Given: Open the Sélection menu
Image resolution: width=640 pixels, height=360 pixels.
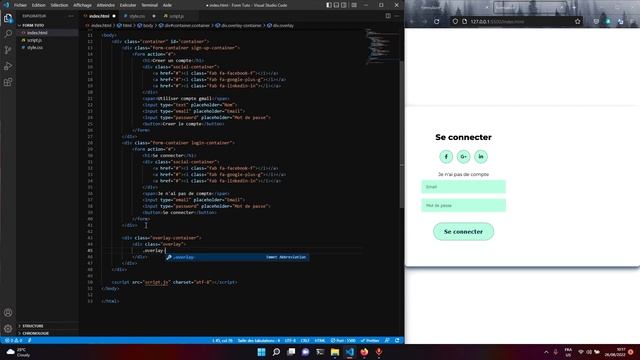Looking at the screenshot, I should [59, 5].
